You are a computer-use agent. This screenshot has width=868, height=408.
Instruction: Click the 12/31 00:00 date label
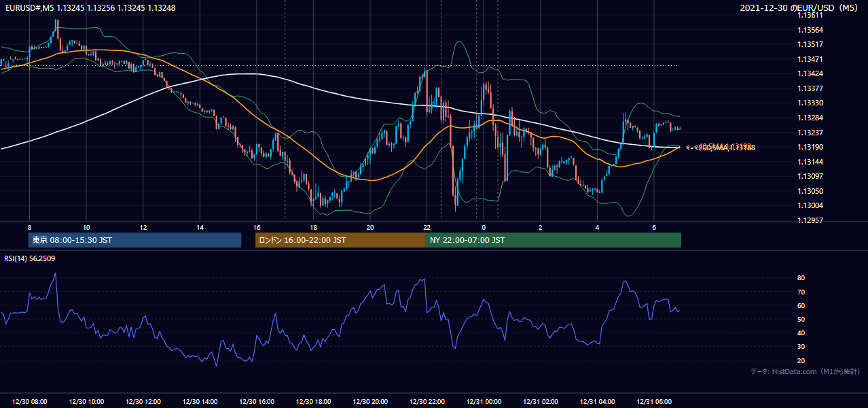(484, 402)
